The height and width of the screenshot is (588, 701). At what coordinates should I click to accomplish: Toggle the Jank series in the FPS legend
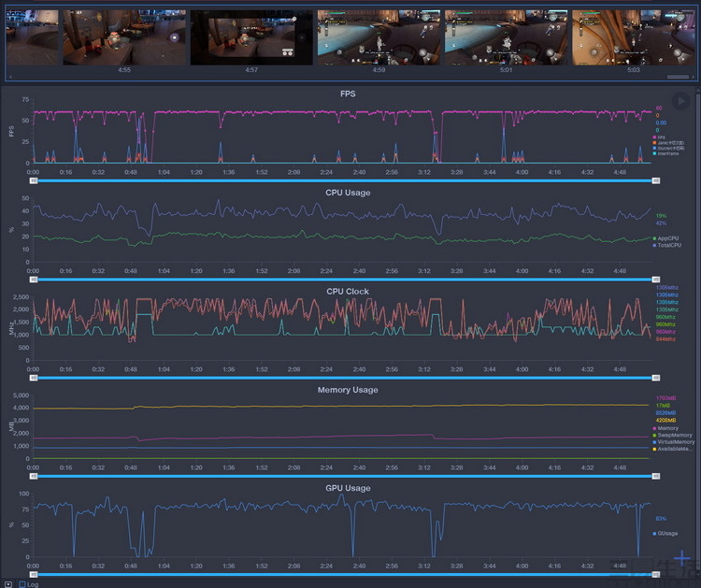668,143
